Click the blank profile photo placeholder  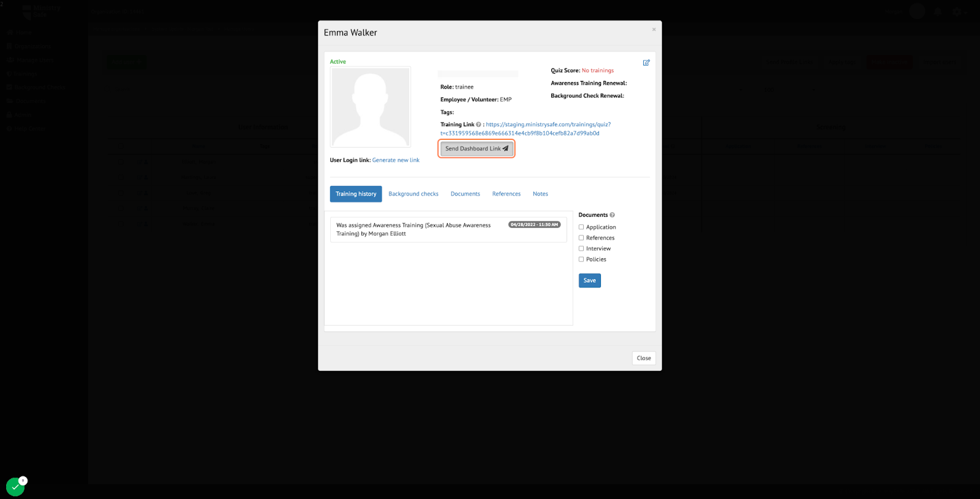click(371, 107)
